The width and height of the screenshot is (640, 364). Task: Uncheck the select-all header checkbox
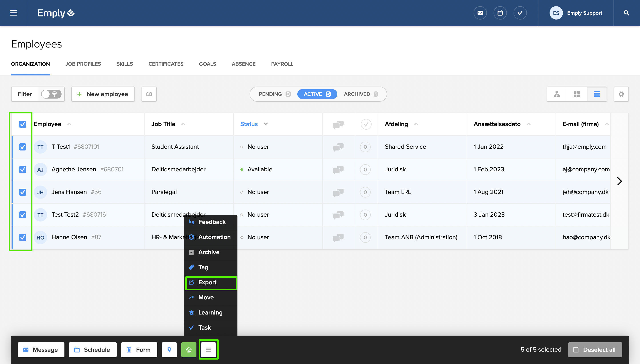click(22, 124)
